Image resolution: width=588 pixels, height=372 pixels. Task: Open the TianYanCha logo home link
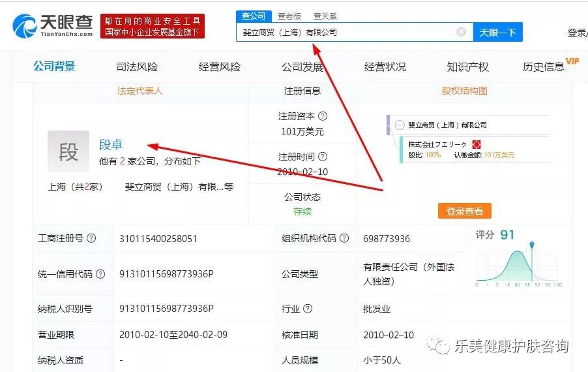pos(53,25)
